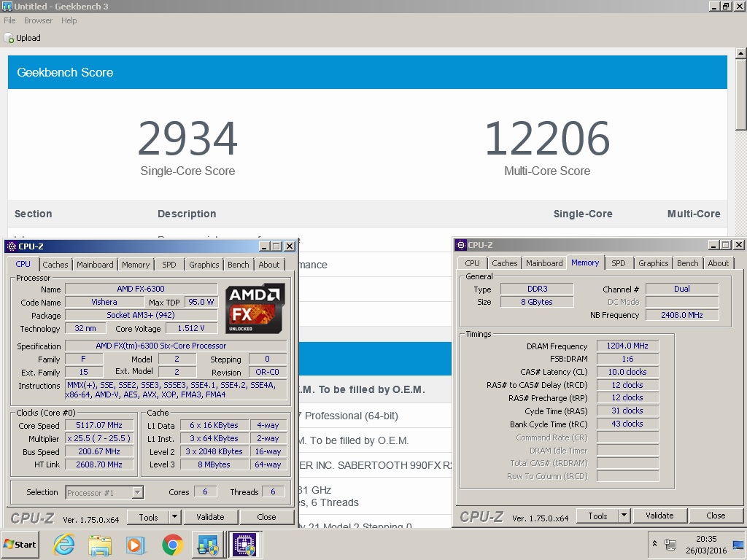Image resolution: width=747 pixels, height=560 pixels.
Task: Select Graphics tab in right CPU-Z window
Action: (x=653, y=262)
